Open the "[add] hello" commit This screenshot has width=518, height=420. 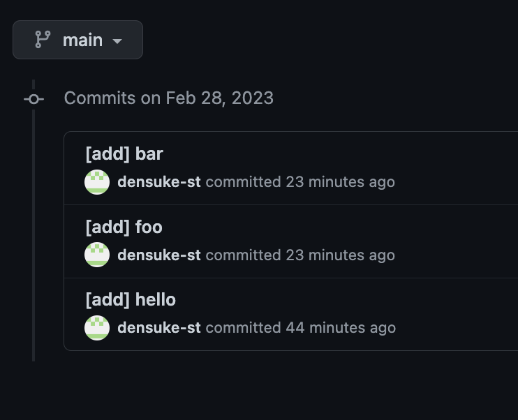click(x=131, y=300)
